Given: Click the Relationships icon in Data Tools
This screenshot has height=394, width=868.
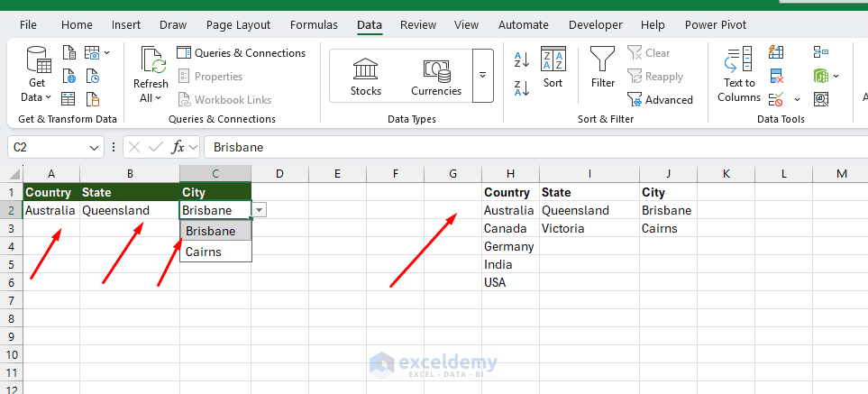Looking at the screenshot, I should [x=821, y=76].
